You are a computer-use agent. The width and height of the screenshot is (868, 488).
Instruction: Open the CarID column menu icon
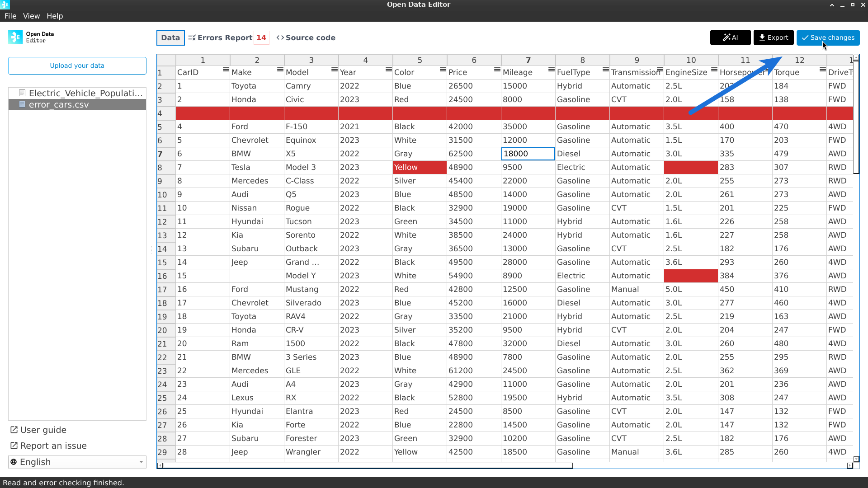226,70
